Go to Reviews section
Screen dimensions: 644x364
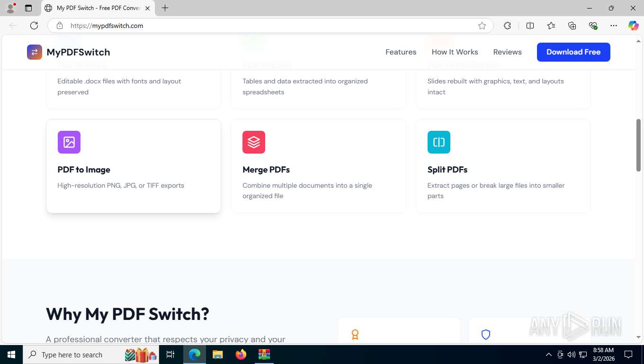coord(507,52)
